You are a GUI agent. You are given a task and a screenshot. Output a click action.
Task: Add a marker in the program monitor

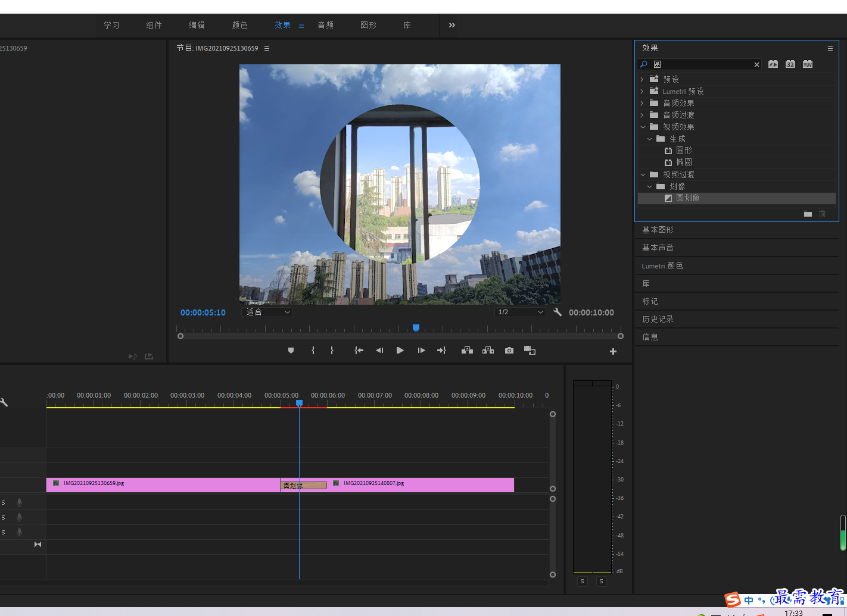point(291,351)
